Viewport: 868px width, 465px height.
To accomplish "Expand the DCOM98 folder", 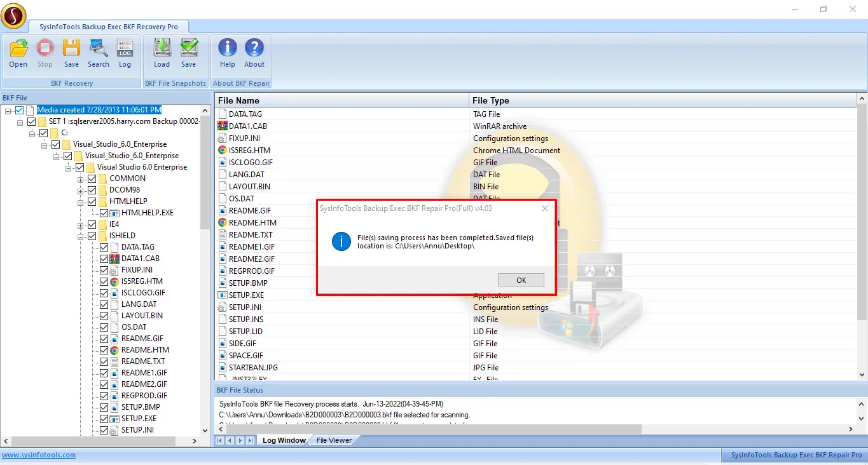I will point(81,191).
